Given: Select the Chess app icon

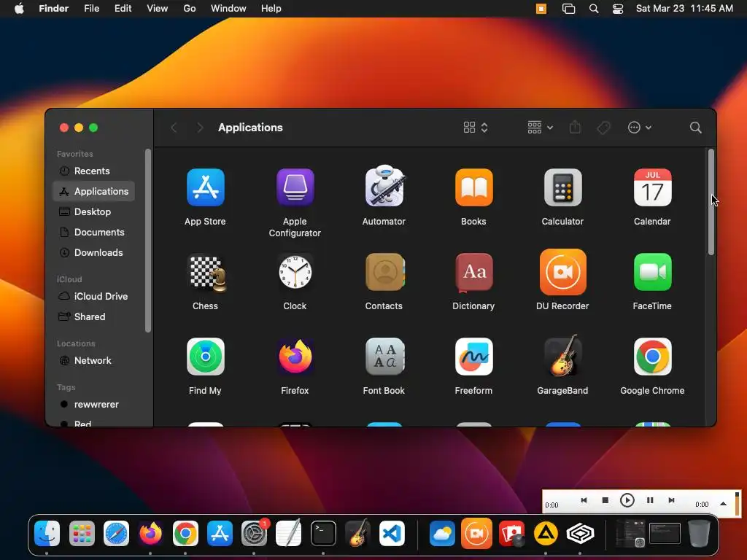Looking at the screenshot, I should [206, 273].
